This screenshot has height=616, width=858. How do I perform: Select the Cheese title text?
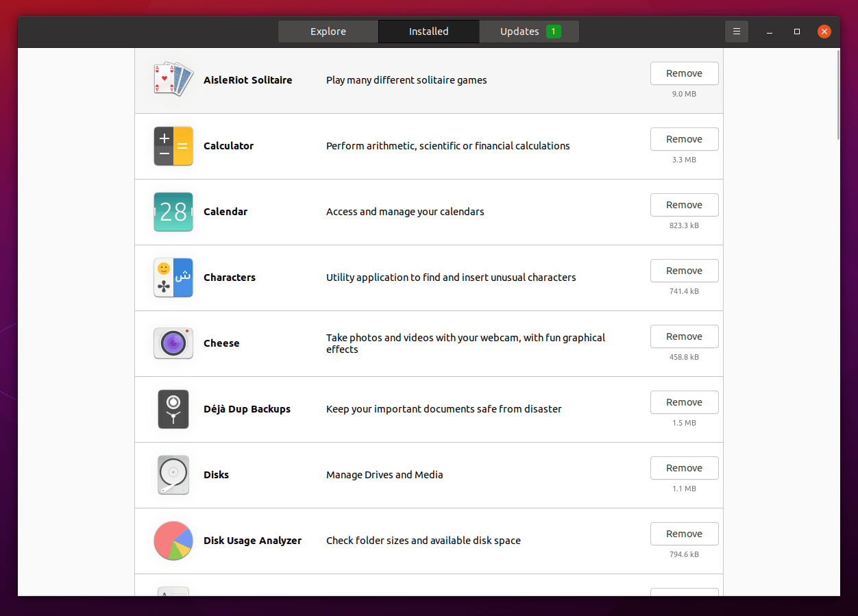coord(221,343)
